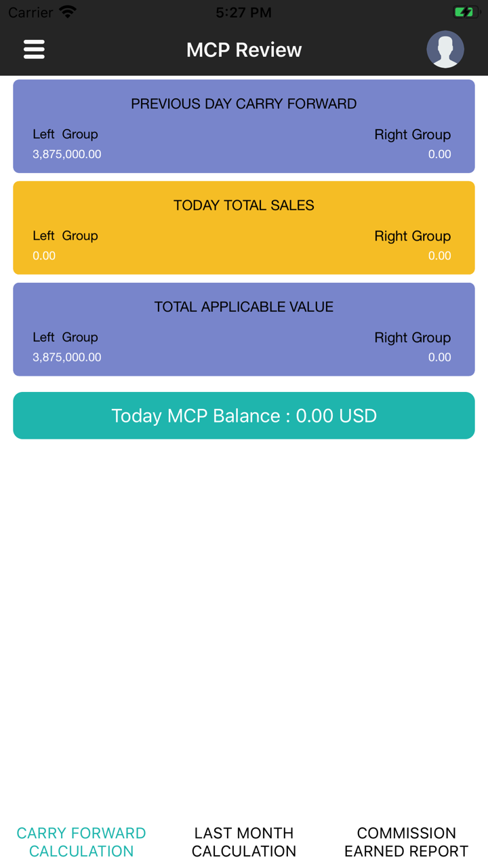The image size is (488, 868).
Task: Click the MCP Review page title
Action: pos(244,50)
